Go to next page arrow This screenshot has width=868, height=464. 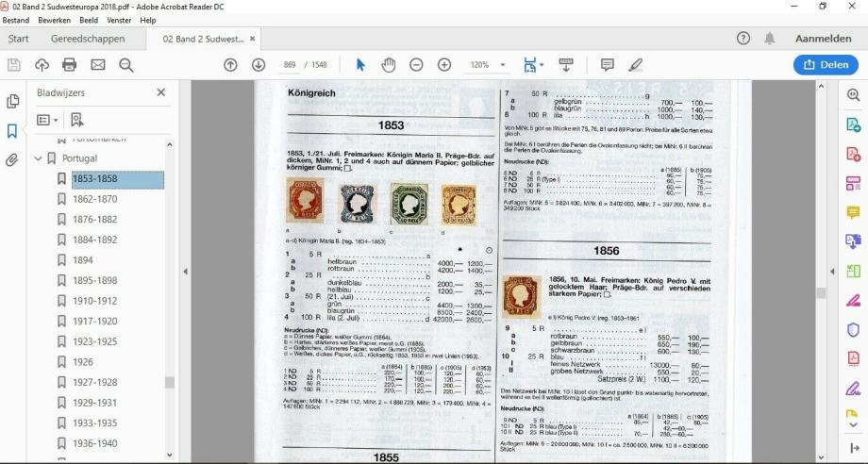click(x=259, y=65)
